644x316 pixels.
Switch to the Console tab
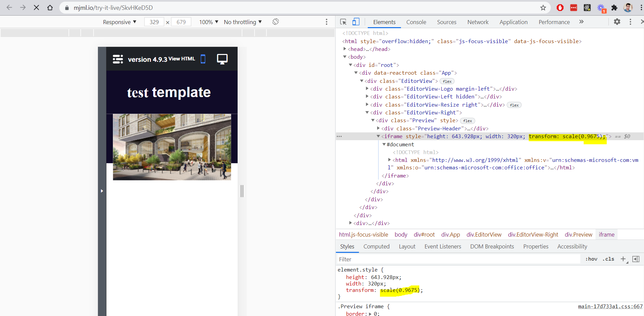point(416,22)
